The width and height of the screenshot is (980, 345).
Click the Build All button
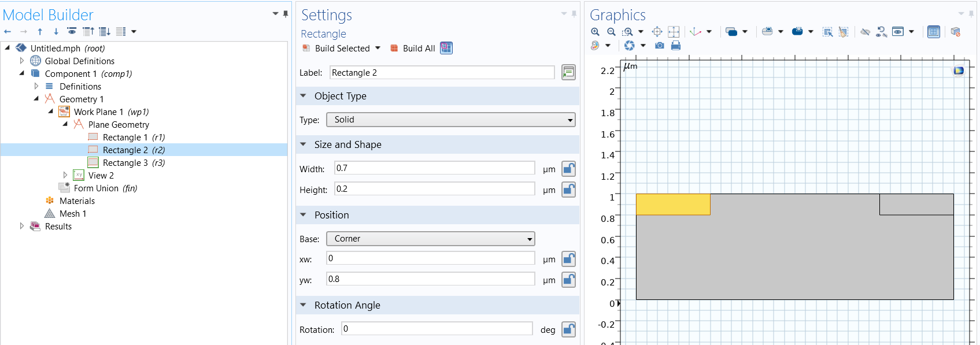click(x=419, y=49)
